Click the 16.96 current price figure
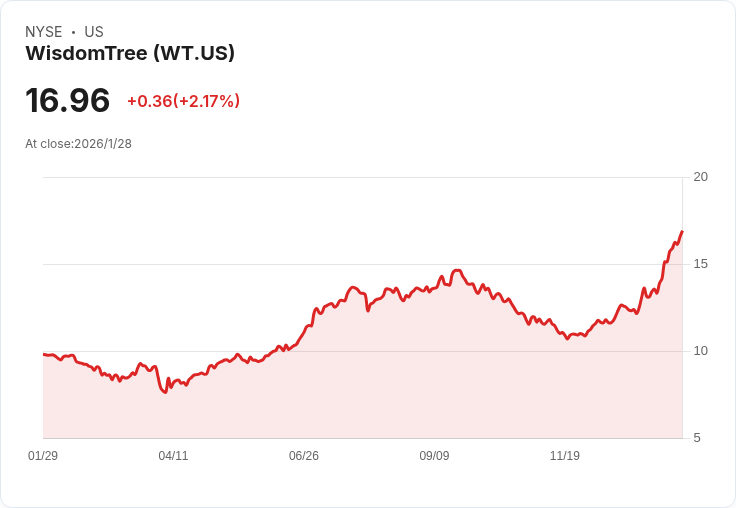 pyautogui.click(x=68, y=100)
